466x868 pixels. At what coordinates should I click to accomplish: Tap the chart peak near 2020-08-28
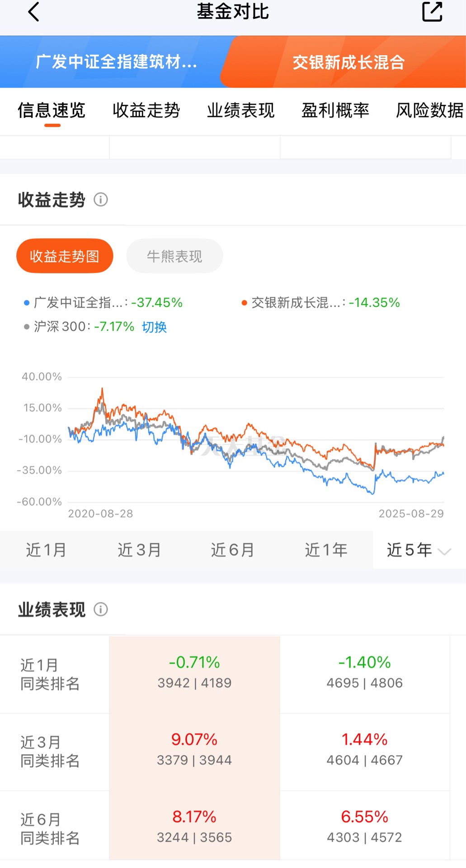(x=102, y=389)
